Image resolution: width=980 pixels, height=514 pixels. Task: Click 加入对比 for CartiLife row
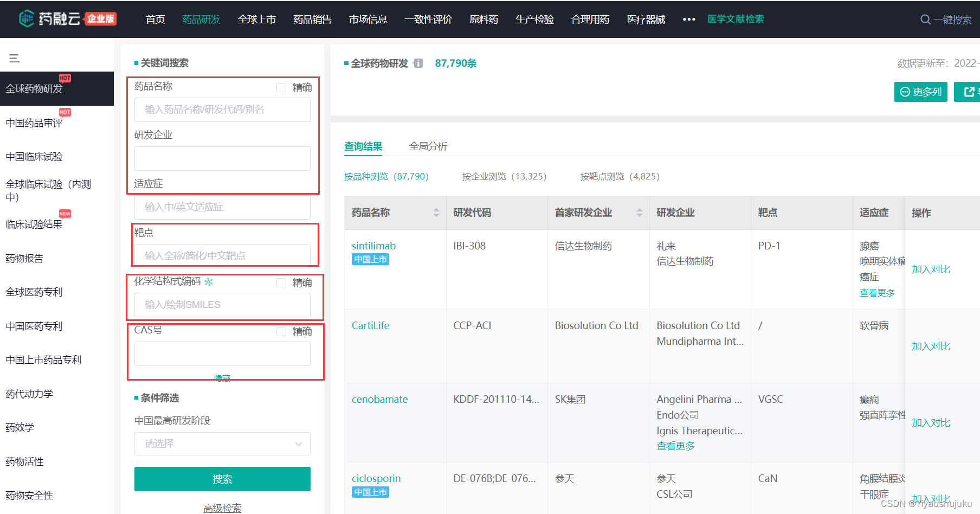[931, 346]
